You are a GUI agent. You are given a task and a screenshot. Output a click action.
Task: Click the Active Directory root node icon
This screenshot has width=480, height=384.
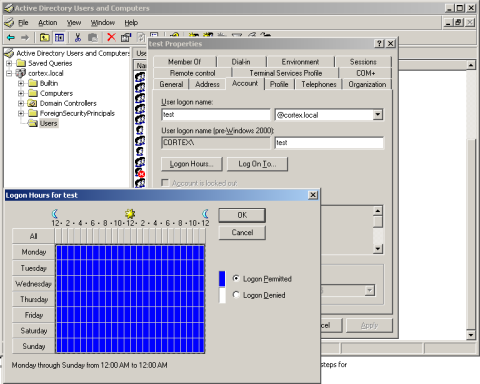[10, 53]
